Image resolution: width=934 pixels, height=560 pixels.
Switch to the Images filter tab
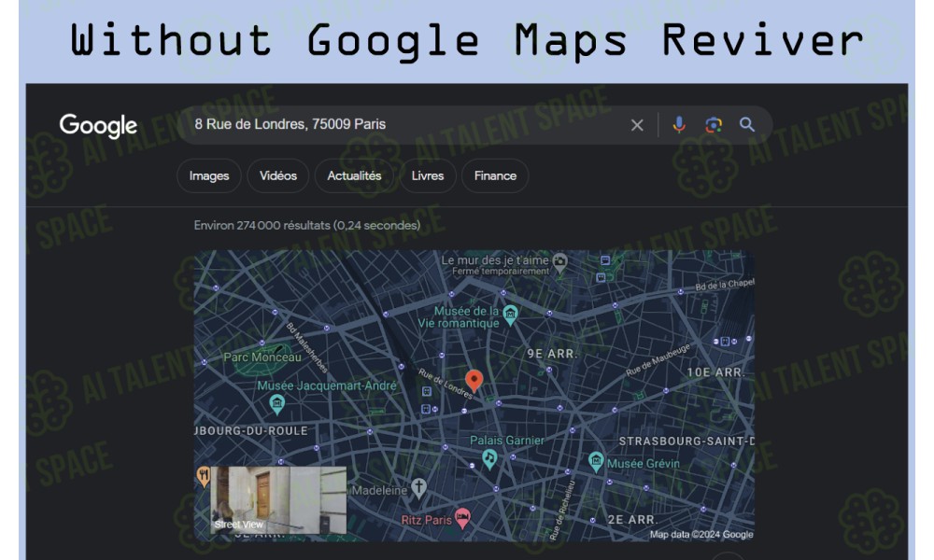[x=209, y=175]
